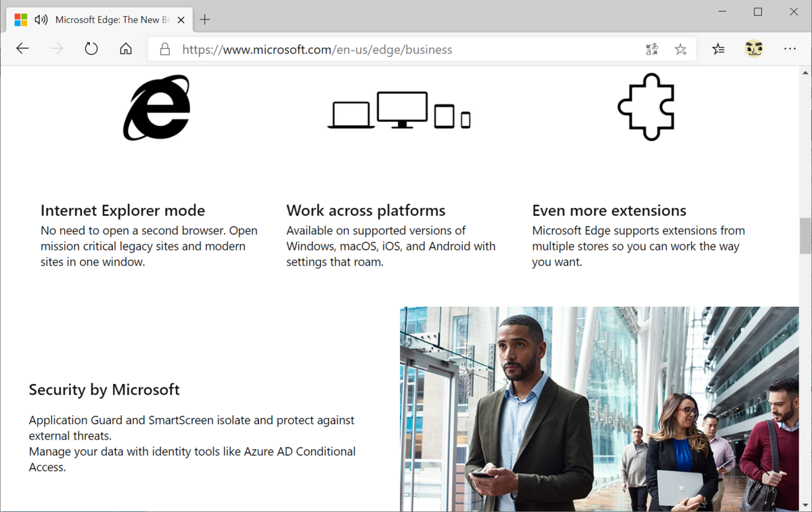Viewport: 812px width, 512px height.
Task: Click the scrollbar up arrow
Action: (x=805, y=72)
